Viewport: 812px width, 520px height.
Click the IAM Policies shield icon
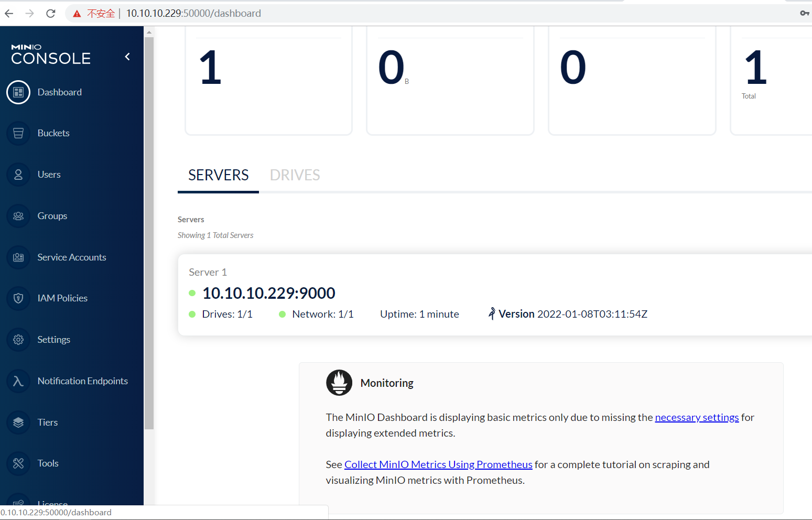[x=18, y=298]
